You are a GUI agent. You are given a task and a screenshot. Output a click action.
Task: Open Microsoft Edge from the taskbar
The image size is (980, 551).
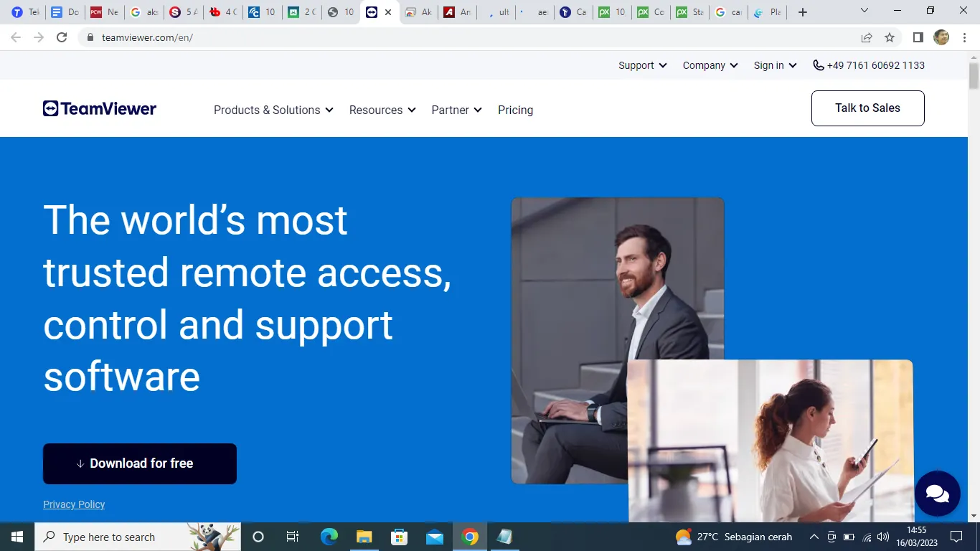pyautogui.click(x=329, y=537)
